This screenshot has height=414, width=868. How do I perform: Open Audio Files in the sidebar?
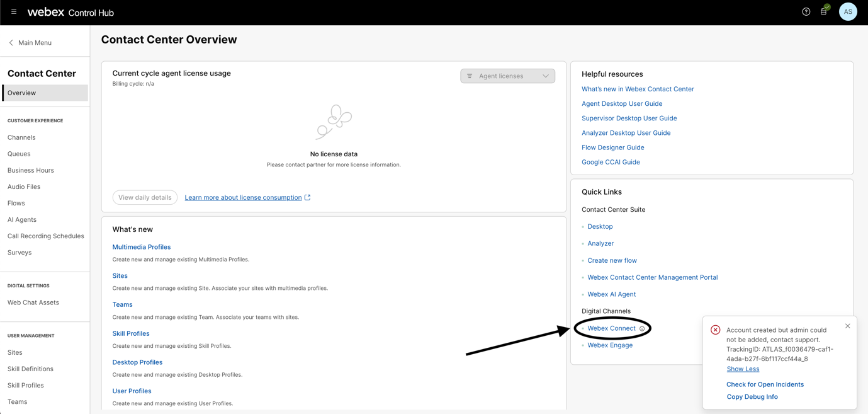24,187
